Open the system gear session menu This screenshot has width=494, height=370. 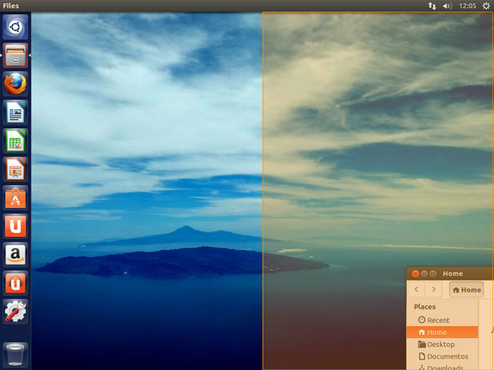point(486,6)
